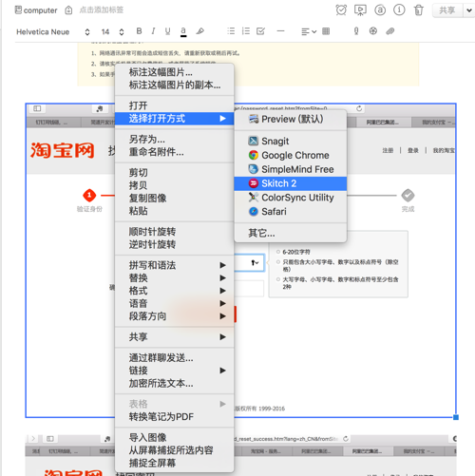The width and height of the screenshot is (475, 476).
Task: Click the 共享 share button
Action: (447, 10)
